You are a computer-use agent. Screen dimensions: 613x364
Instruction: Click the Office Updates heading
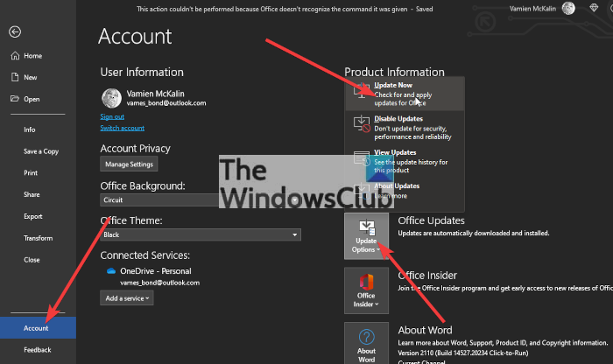pos(431,220)
